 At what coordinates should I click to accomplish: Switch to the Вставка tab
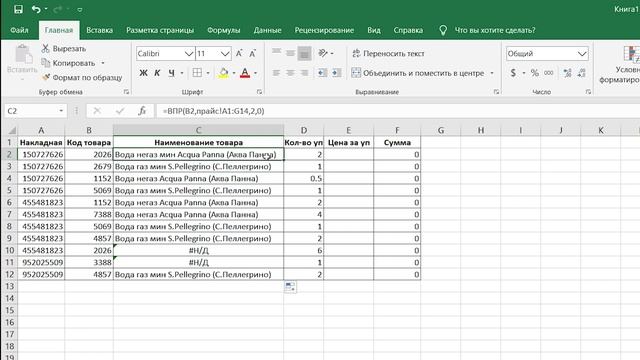pos(100,30)
